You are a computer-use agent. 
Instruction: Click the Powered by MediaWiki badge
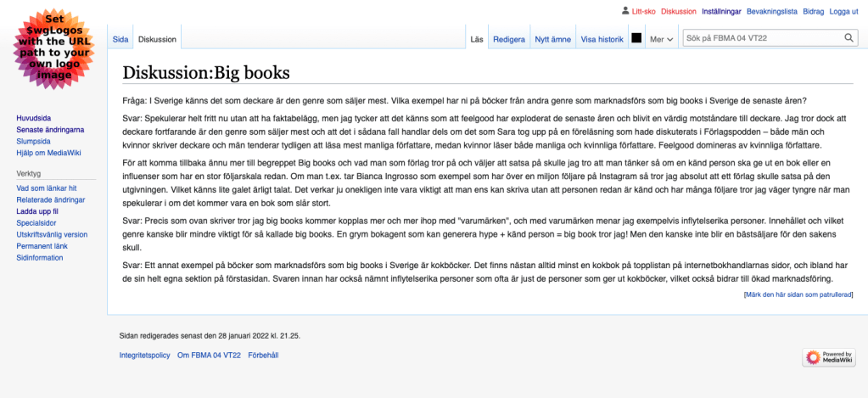coord(822,356)
